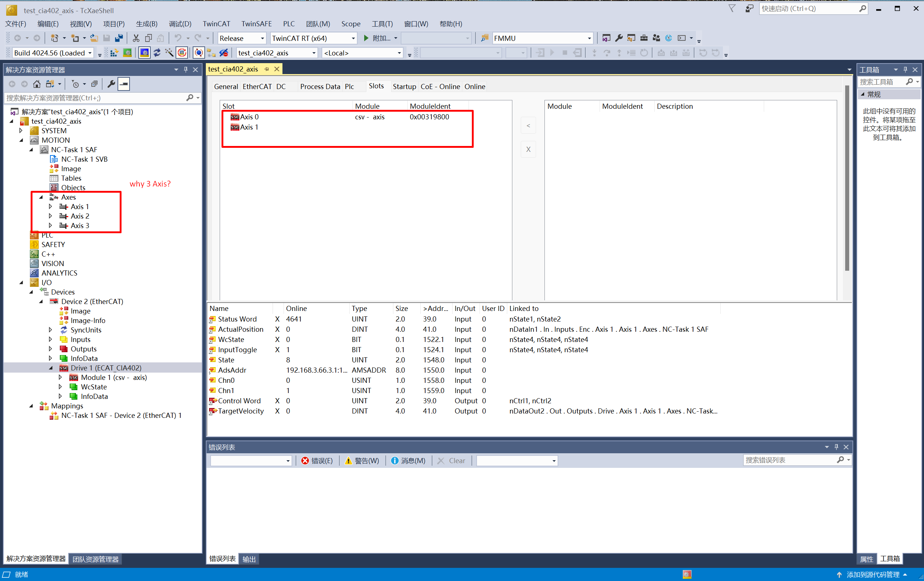
Task: Toggle Preview Selected Items in Solution Explorer
Action: [124, 84]
